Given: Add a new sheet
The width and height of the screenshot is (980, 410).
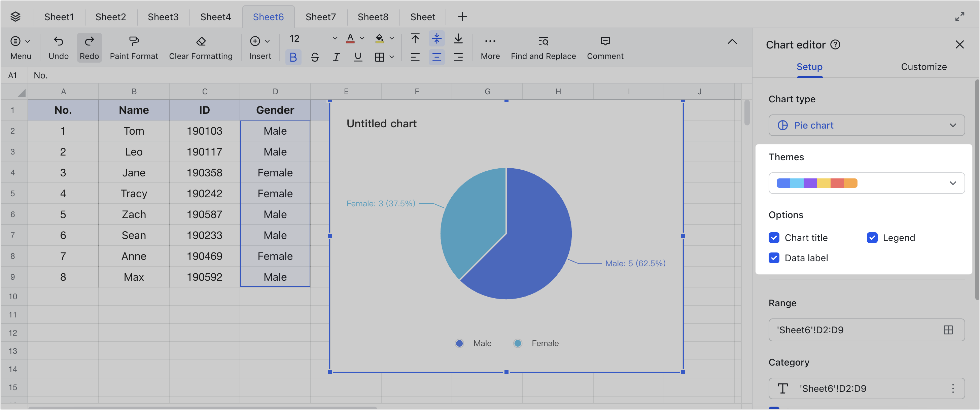Looking at the screenshot, I should [x=462, y=16].
